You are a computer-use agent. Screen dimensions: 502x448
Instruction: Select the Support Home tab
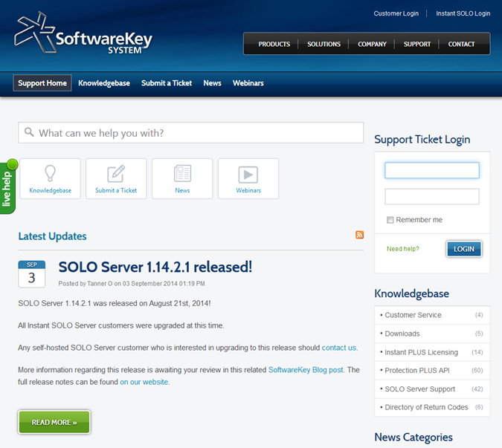(42, 83)
